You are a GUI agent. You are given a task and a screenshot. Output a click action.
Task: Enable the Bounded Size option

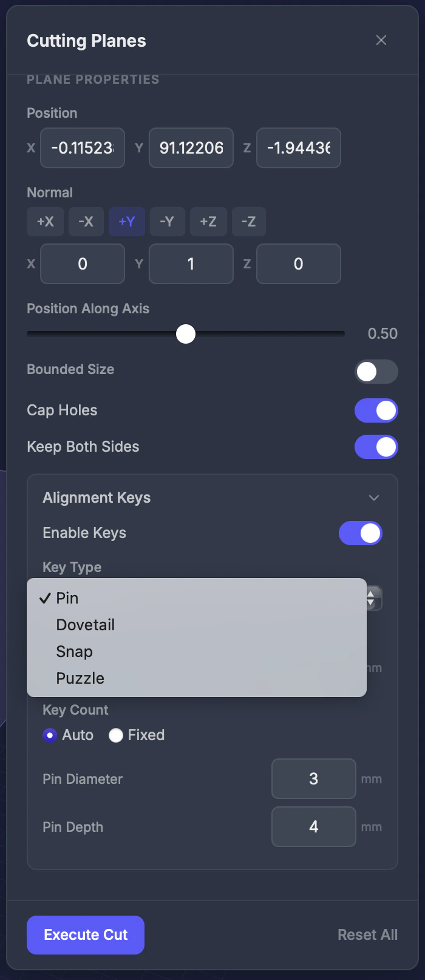click(376, 372)
